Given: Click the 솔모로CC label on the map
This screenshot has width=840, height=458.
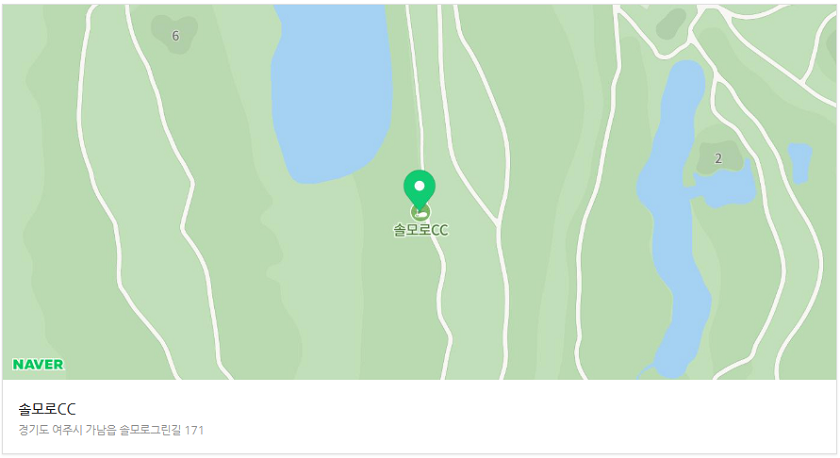Looking at the screenshot, I should point(421,230).
